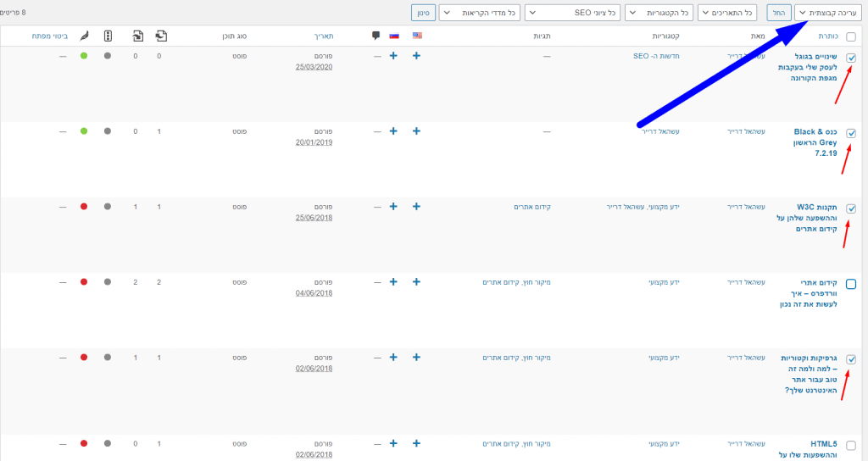Add US English translation for 04/06/2018 post
This screenshot has height=461, width=868.
(416, 281)
